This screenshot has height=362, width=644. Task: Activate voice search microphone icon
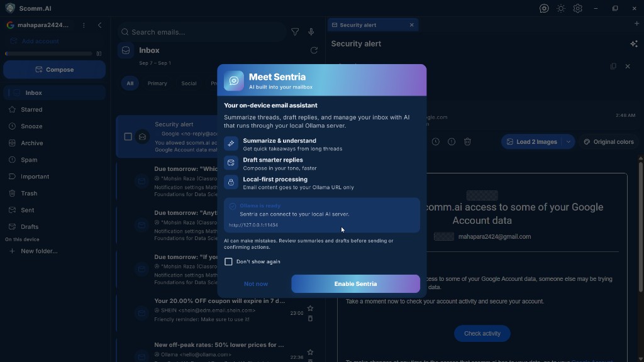pos(311,32)
